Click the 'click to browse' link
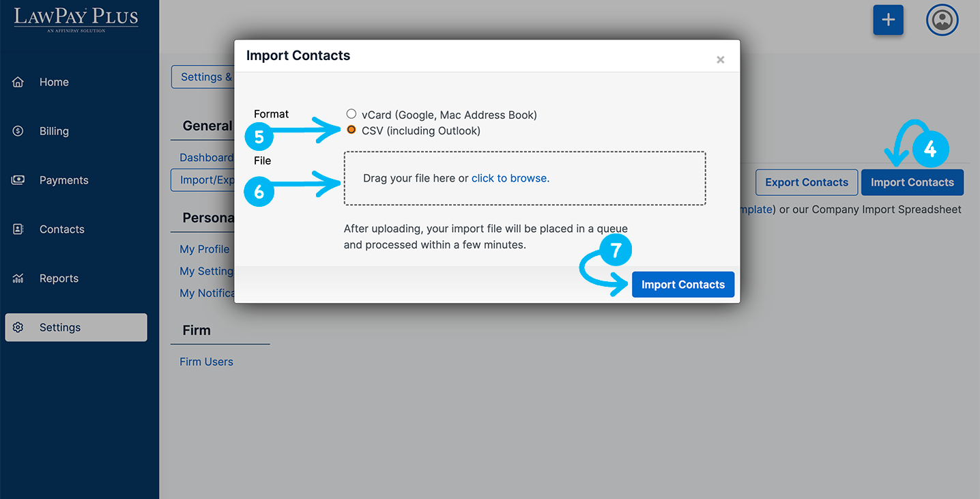 509,178
